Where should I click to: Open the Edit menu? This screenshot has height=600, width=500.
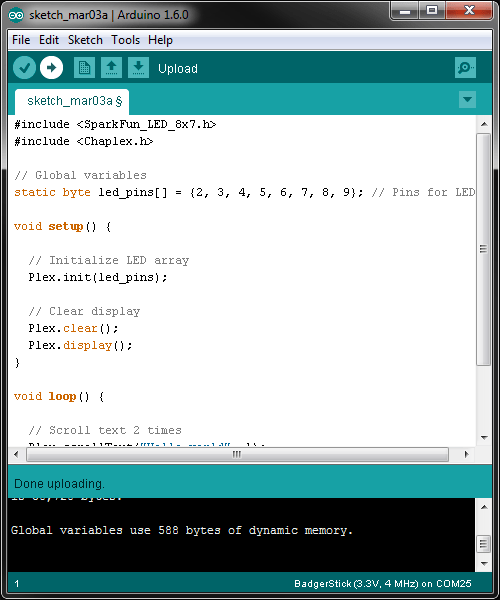49,40
